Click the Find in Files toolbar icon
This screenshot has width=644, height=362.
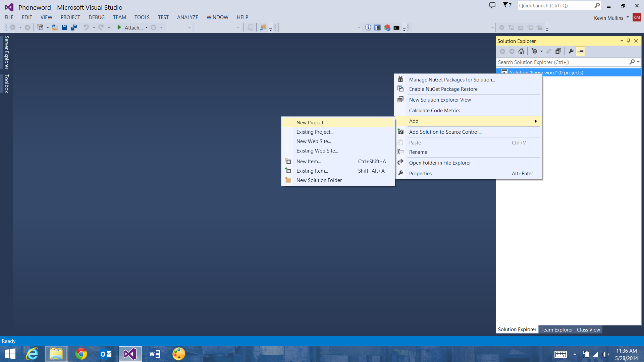click(x=263, y=27)
